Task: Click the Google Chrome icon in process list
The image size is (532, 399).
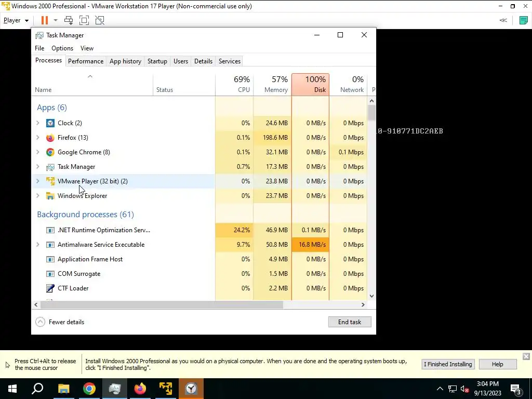Action: coord(50,152)
